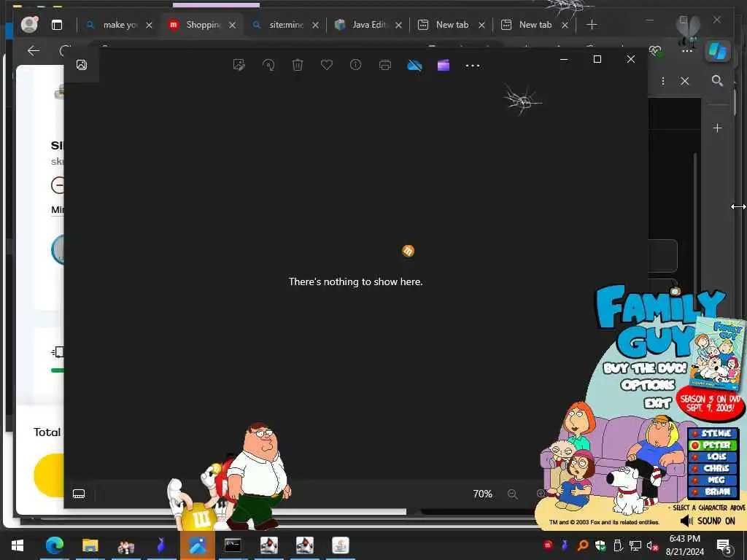Open Windows Security tray icon
The width and height of the screenshot is (747, 560).
[600, 545]
